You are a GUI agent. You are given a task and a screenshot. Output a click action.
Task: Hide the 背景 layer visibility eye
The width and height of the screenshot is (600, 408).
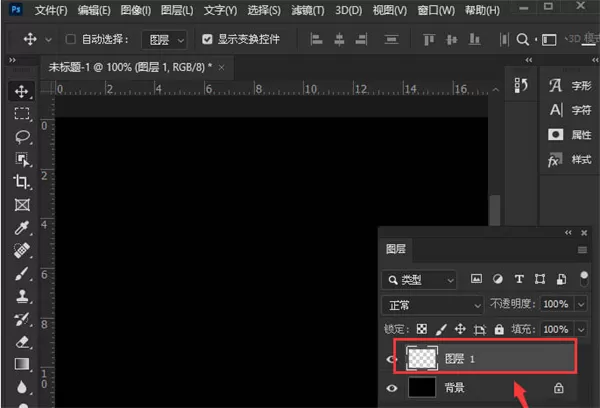pos(391,388)
